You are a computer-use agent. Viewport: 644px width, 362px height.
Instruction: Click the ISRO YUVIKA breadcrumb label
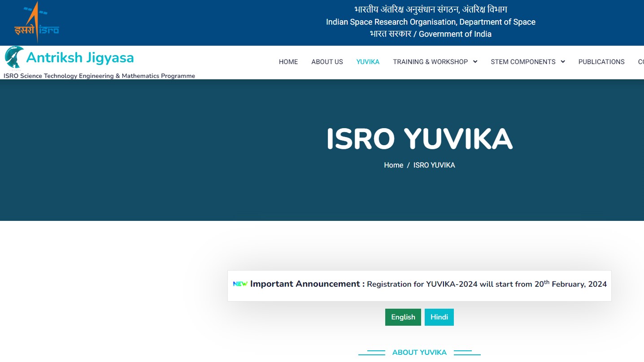434,165
